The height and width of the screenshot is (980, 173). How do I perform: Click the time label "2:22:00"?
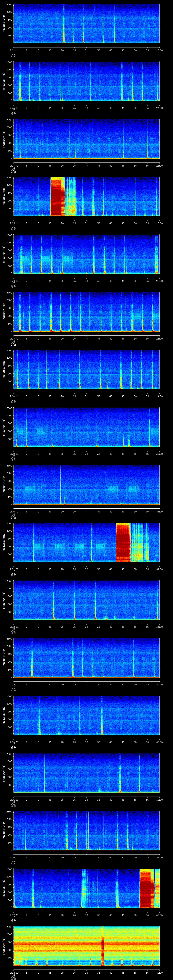tap(14, 50)
